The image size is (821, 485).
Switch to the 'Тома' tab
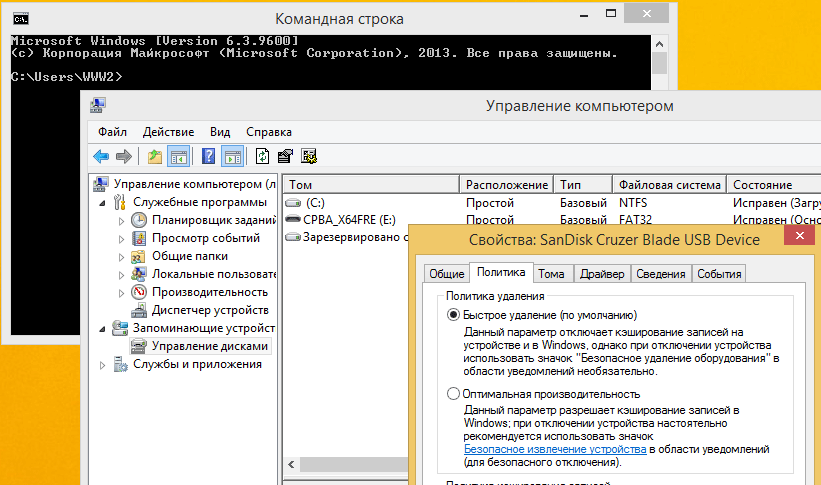(x=551, y=274)
